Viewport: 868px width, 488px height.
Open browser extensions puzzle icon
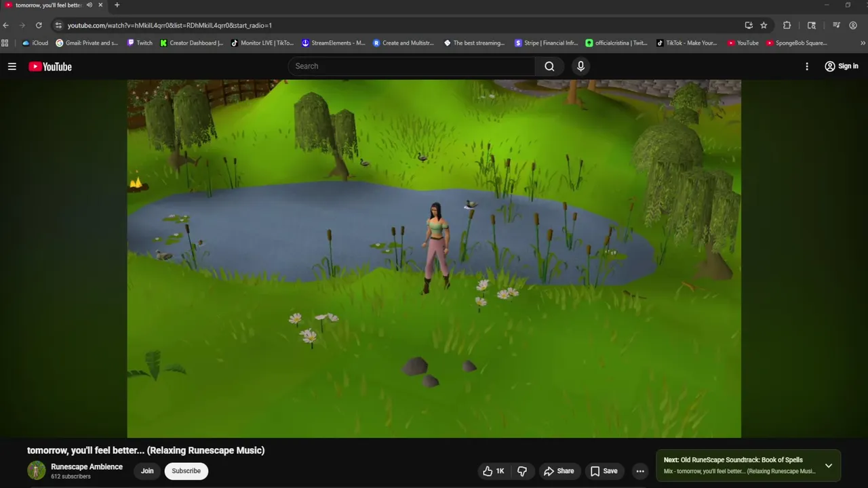(787, 25)
